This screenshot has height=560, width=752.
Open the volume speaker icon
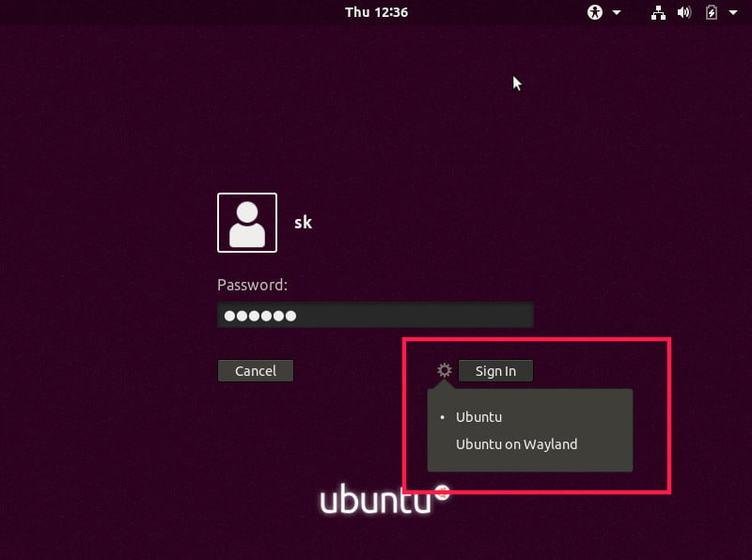[x=684, y=12]
